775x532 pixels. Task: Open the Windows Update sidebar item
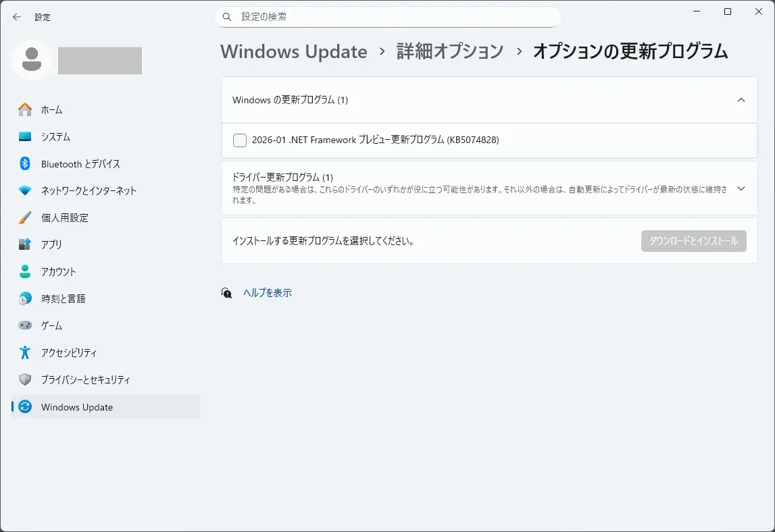tap(77, 407)
